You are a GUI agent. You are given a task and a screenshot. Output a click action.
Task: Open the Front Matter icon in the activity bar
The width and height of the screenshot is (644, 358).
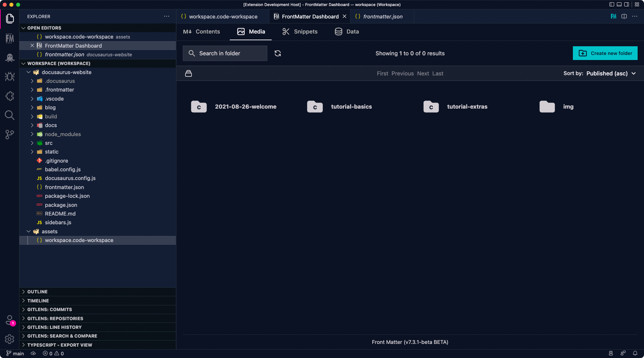9,38
